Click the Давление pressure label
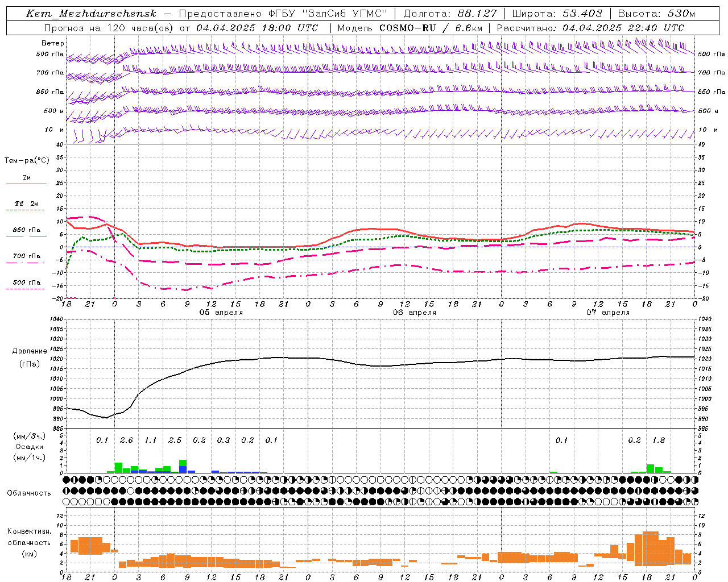This screenshot has height=582, width=728. click(x=28, y=351)
